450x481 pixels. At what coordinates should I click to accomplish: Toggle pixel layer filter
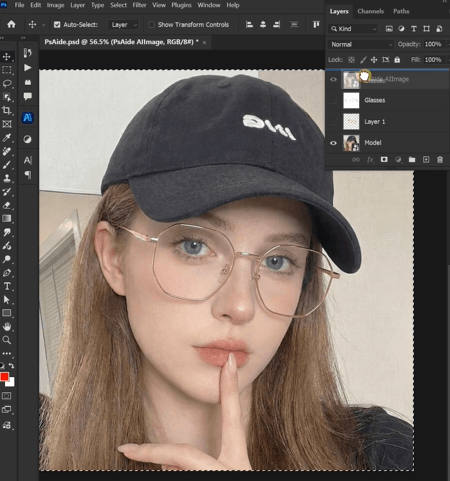click(389, 29)
